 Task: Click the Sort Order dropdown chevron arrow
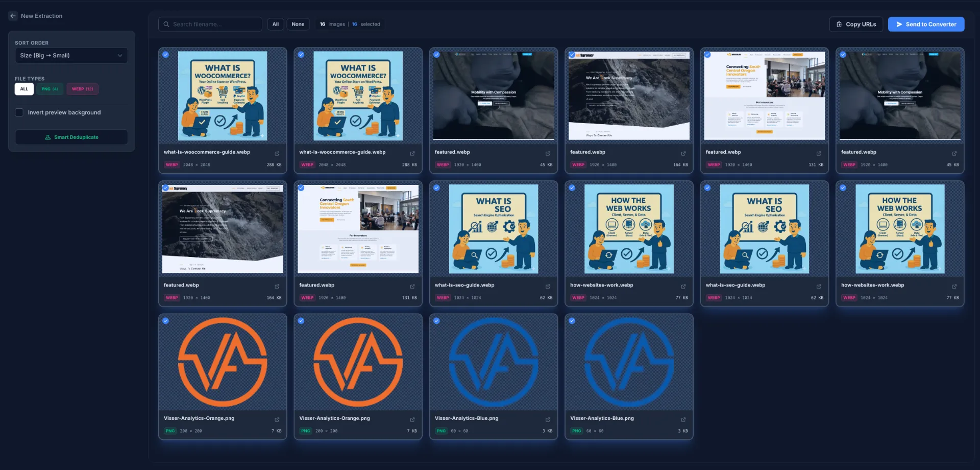click(120, 55)
